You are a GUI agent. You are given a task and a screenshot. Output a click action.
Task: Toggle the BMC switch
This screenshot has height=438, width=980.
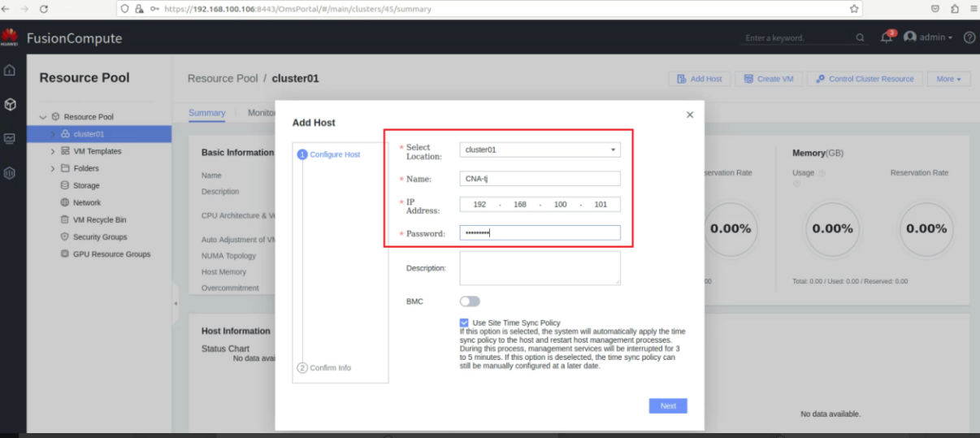tap(470, 301)
